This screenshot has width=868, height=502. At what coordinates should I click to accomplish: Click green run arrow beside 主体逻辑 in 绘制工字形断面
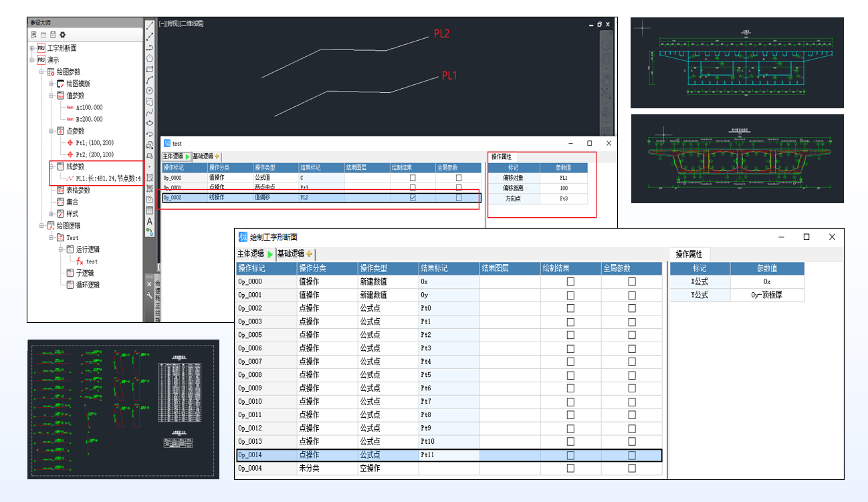270,254
